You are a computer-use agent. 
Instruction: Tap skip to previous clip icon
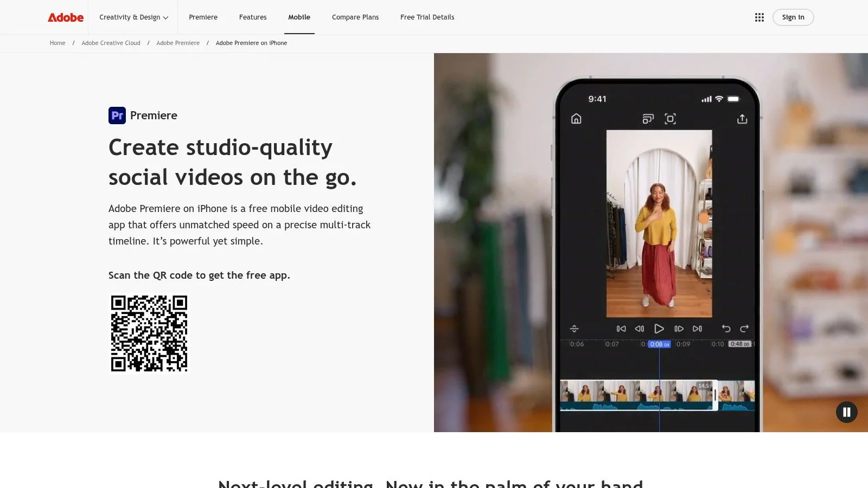click(621, 329)
